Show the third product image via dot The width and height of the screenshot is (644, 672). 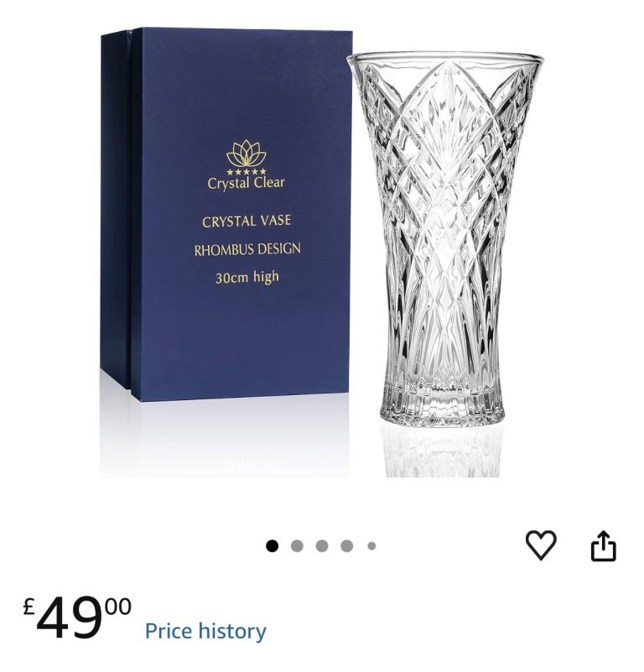322,545
